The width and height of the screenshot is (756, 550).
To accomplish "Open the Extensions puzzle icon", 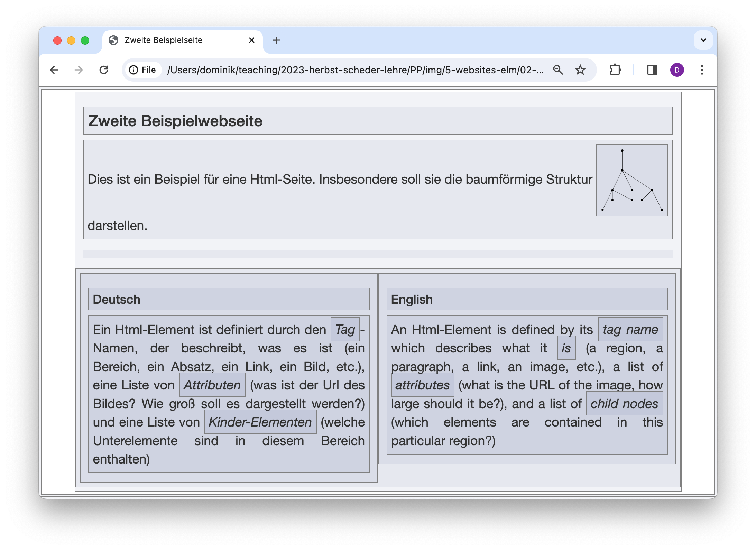I will coord(615,70).
